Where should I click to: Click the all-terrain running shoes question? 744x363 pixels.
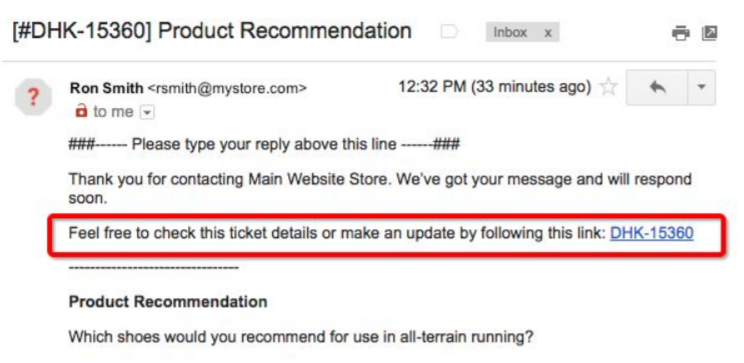[301, 337]
